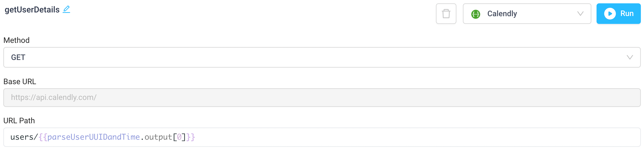Click the delete icon near the Calendly selector
644x151 pixels.
click(446, 14)
